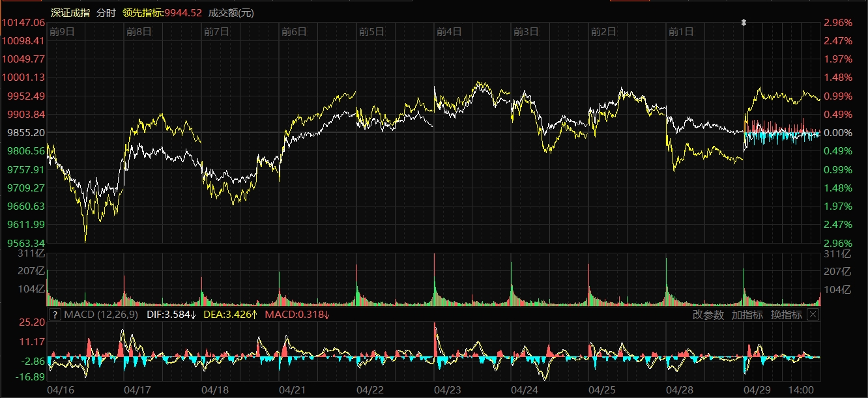Select the 前5日 day marker
This screenshot has height=398, width=868.
(371, 31)
